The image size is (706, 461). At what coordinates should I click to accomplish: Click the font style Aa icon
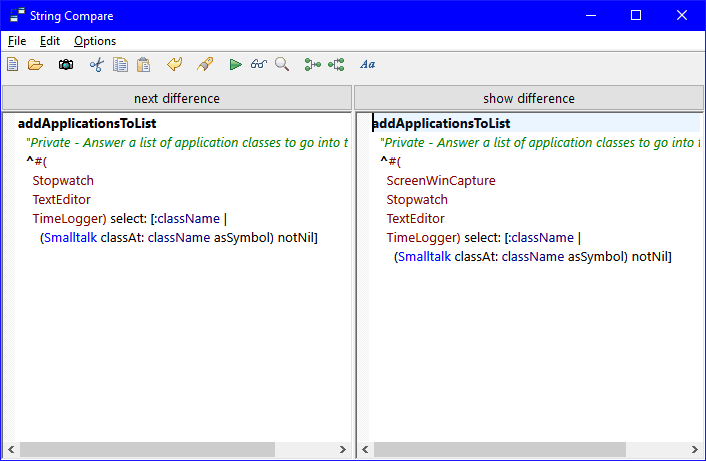(367, 65)
